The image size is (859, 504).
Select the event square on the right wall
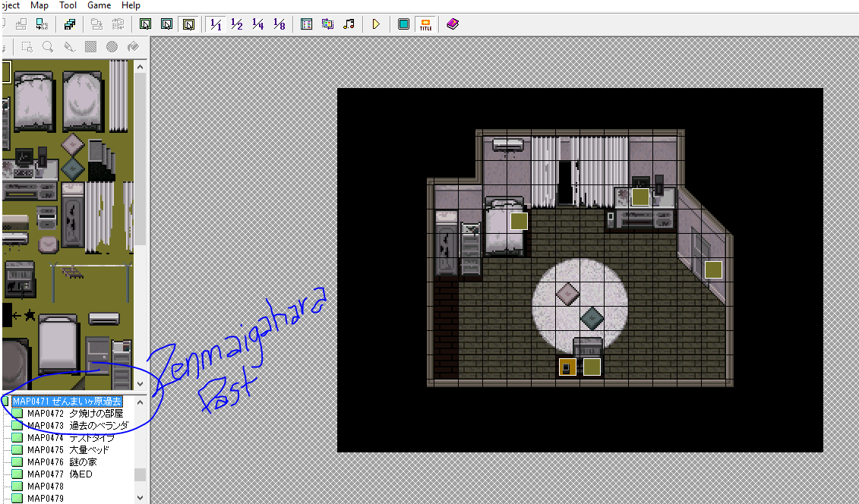pos(713,269)
